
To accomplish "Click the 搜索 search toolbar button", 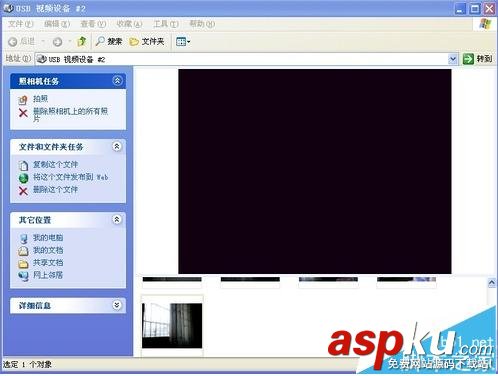I will 109,41.
